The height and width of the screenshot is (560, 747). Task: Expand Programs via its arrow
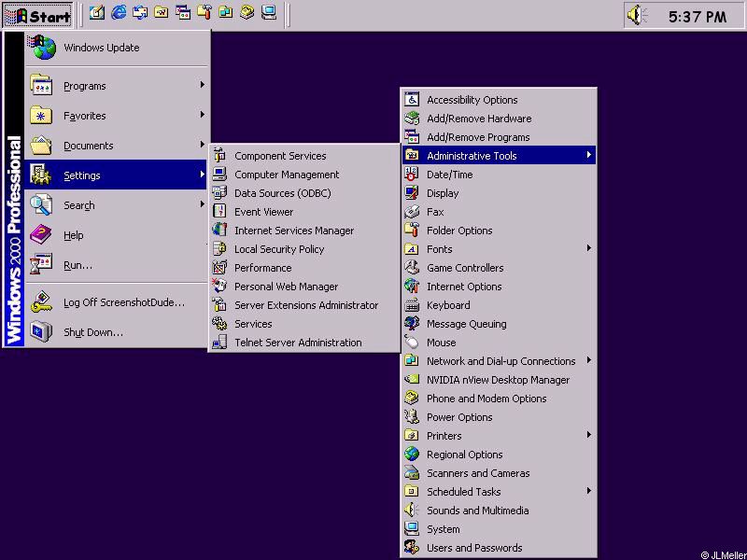(x=202, y=85)
